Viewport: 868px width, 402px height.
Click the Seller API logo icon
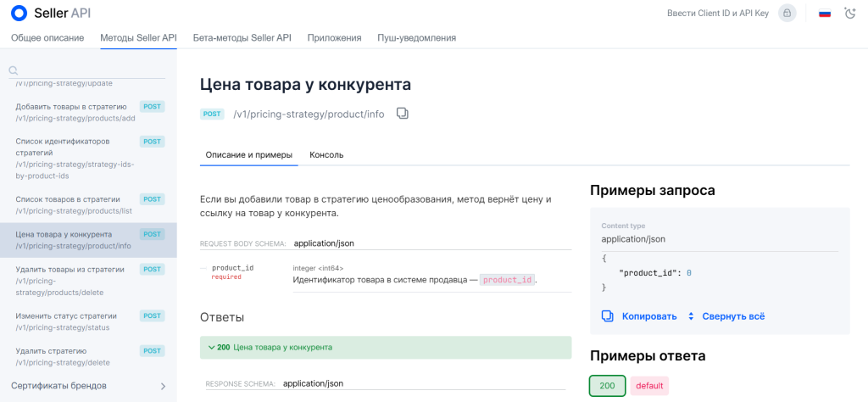19,13
